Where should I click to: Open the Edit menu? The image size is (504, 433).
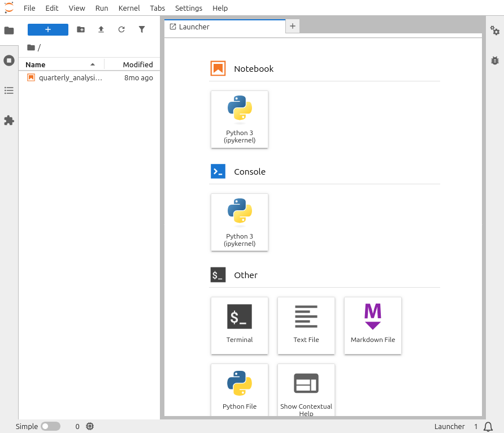52,8
